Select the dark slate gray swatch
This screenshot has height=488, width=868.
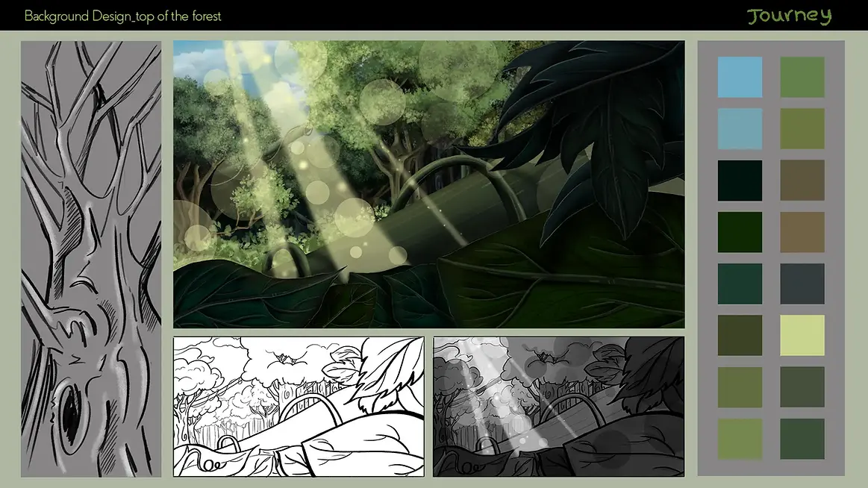pos(802,284)
